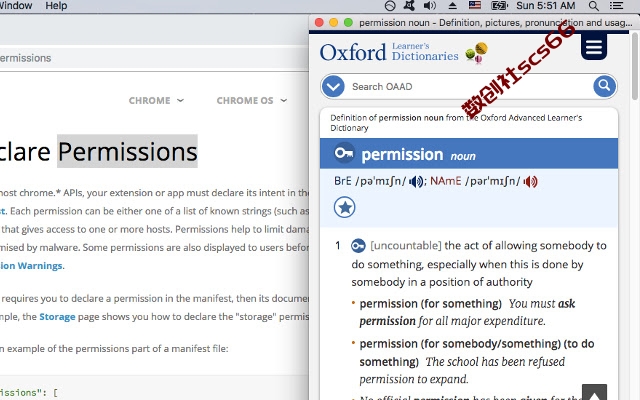Click 'permission (for something)' pattern text
Viewport: 640px width, 400px height.
[x=430, y=304]
